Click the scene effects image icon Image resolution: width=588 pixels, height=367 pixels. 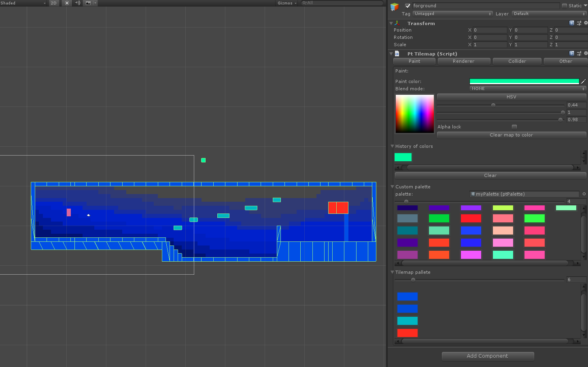click(x=88, y=3)
